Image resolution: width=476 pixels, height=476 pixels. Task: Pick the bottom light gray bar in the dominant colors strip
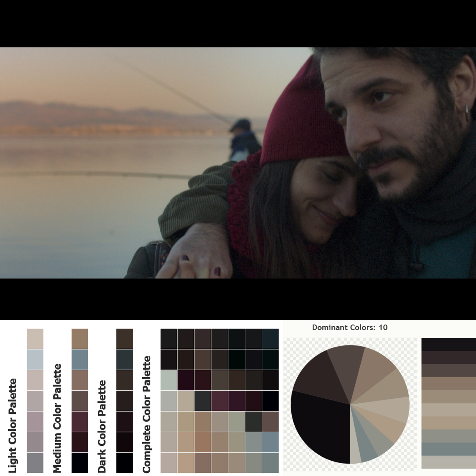[448, 462]
